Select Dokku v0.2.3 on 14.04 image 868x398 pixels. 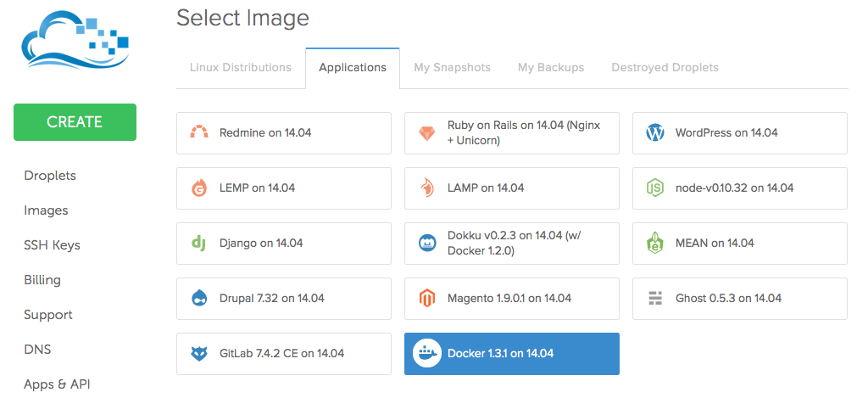pyautogui.click(x=512, y=244)
